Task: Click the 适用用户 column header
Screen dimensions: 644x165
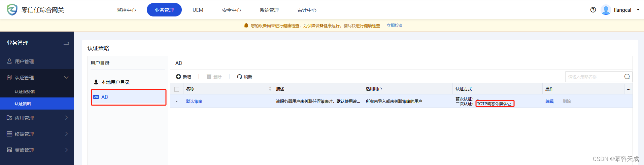Action: click(x=374, y=89)
